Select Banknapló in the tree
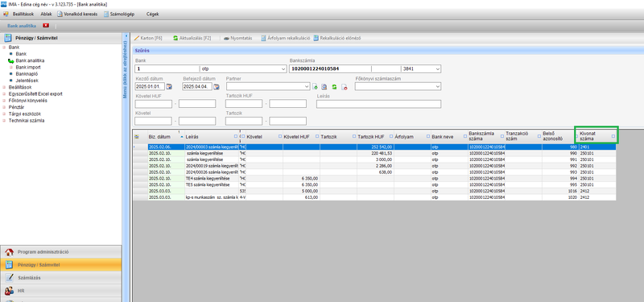Viewport: 644px width, 302px height. point(26,74)
